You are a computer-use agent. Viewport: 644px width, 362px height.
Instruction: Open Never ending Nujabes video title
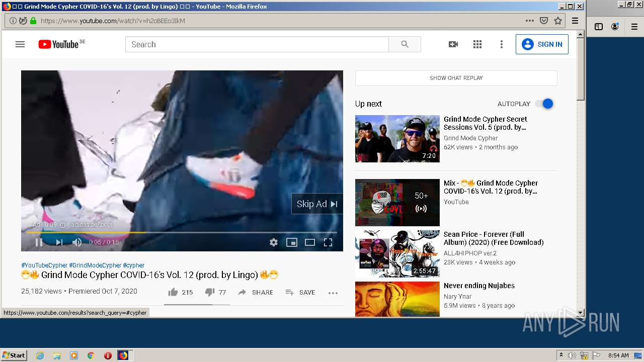(479, 286)
